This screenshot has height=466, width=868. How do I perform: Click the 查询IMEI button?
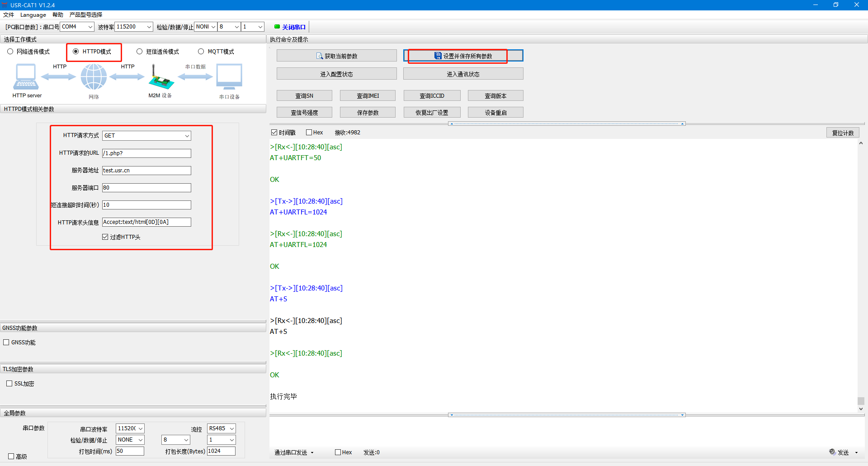point(368,96)
